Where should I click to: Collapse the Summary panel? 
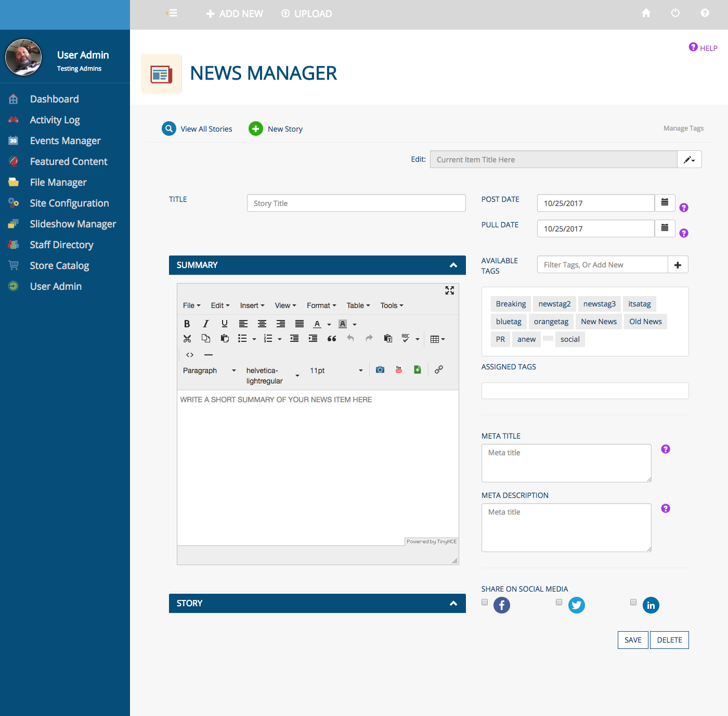pos(453,265)
